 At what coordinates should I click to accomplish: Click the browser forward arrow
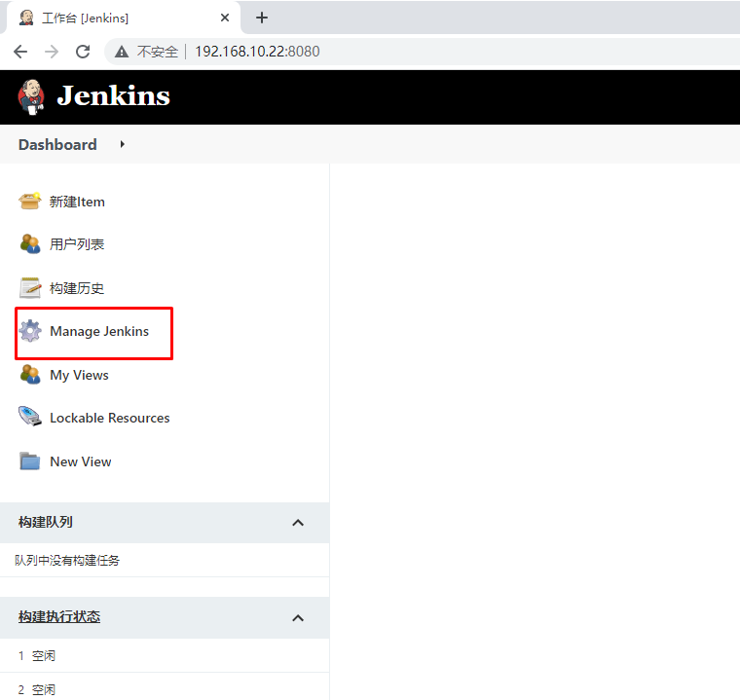52,52
